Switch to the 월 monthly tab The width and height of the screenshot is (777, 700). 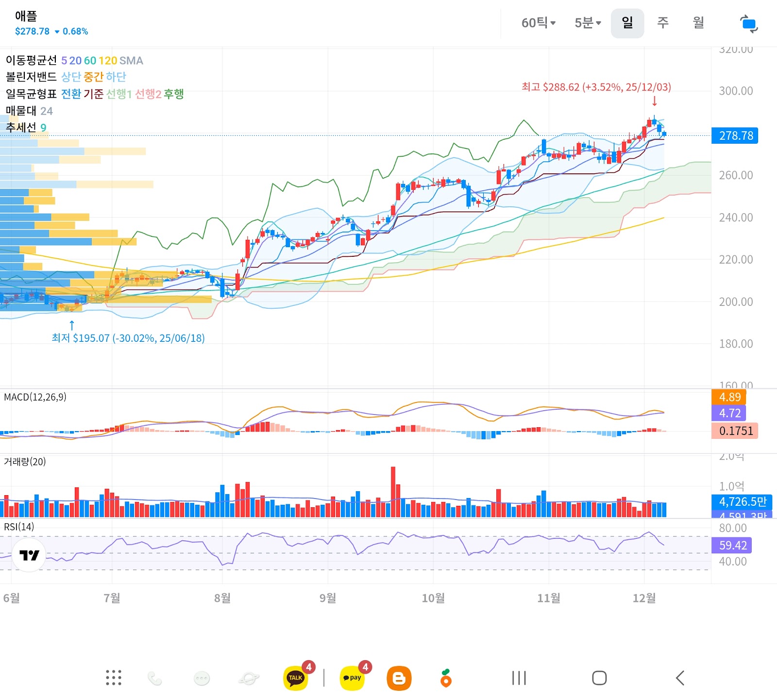698,23
